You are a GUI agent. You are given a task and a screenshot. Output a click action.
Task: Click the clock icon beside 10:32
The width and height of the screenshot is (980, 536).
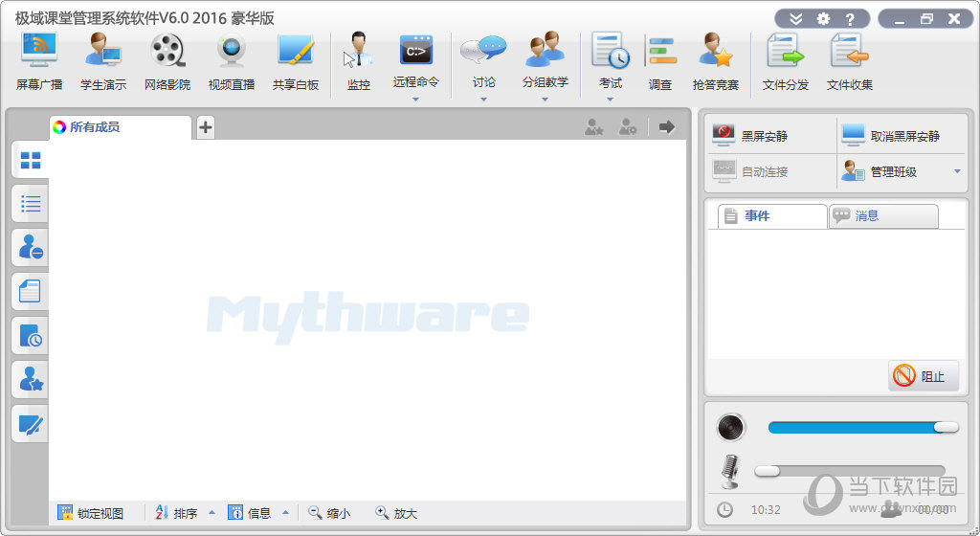724,510
